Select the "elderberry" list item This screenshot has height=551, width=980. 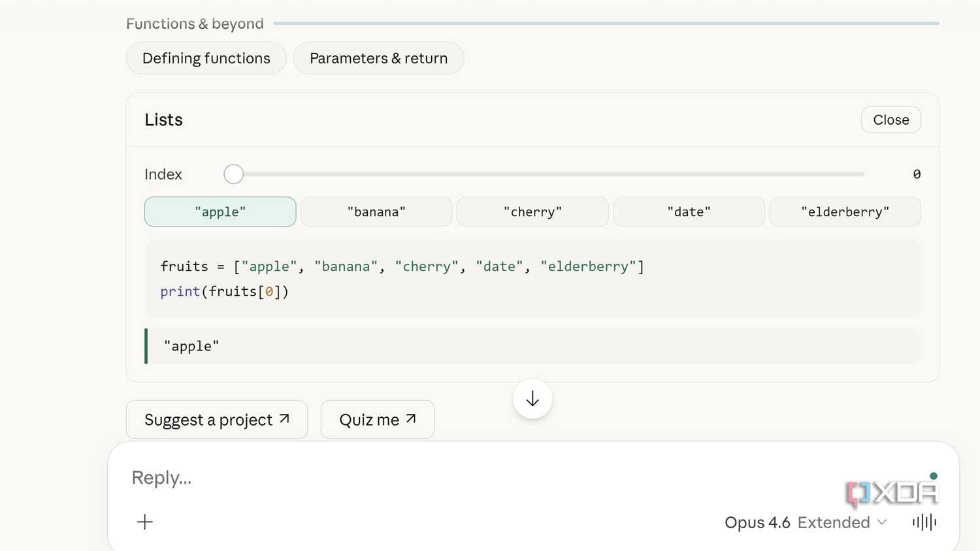coord(845,212)
